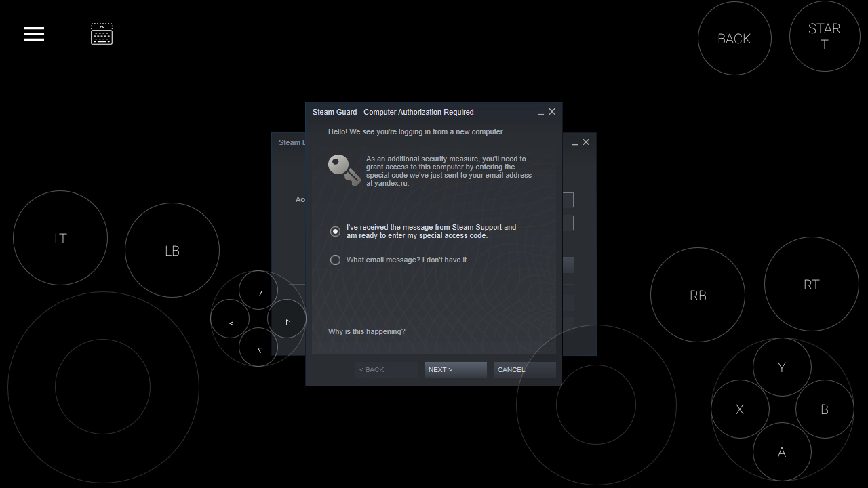Tap the RT trigger button

pos(812,284)
